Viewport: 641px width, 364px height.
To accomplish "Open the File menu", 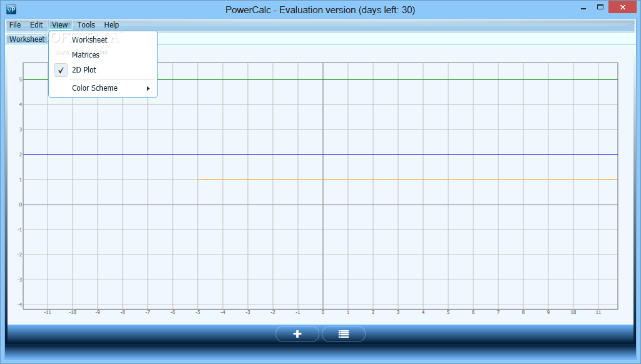I will (15, 25).
